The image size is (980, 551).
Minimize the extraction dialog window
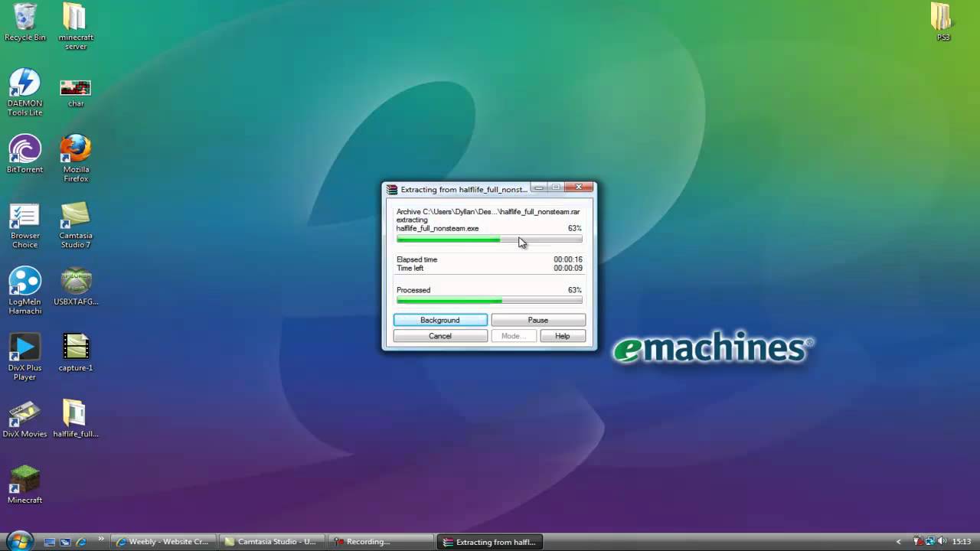pyautogui.click(x=538, y=187)
